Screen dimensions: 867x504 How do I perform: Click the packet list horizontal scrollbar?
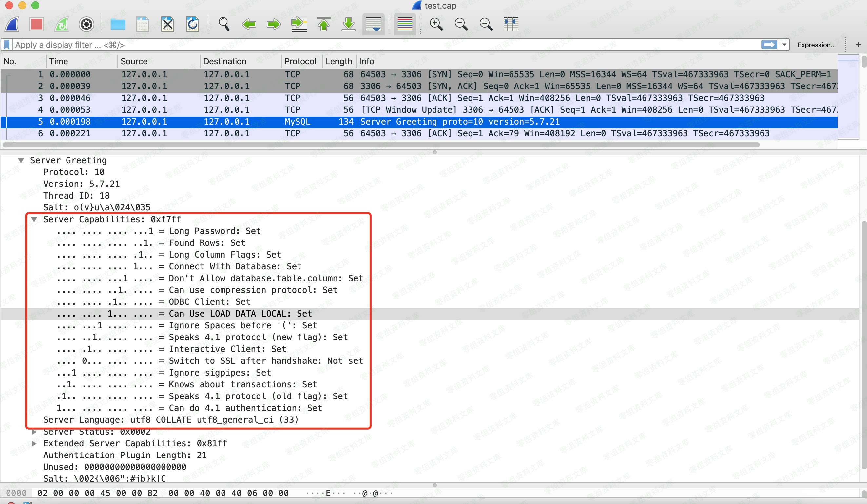378,145
